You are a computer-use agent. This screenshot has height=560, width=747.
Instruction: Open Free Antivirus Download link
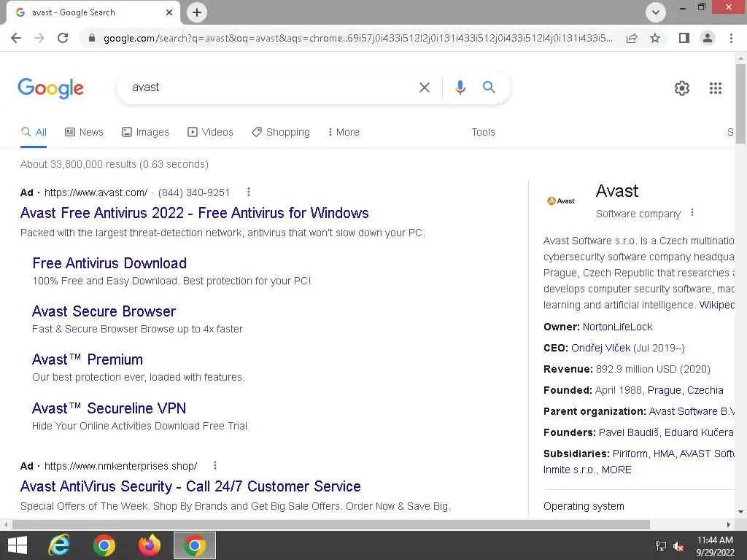(x=109, y=263)
